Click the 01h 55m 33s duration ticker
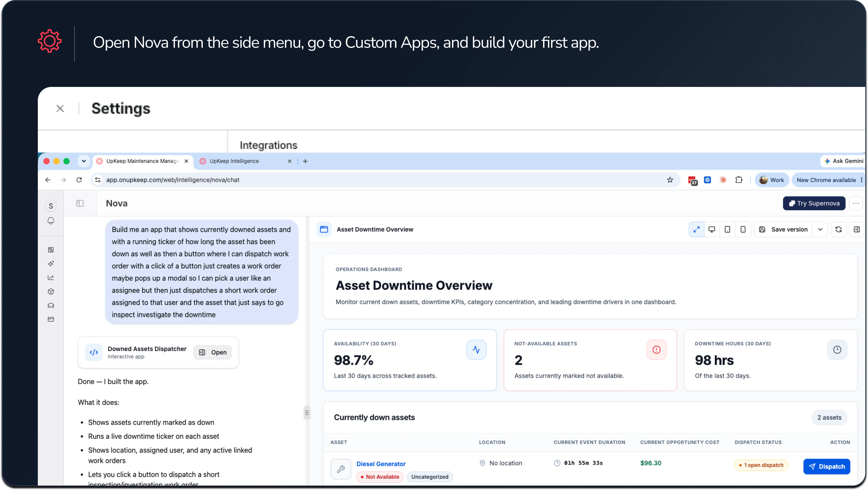The width and height of the screenshot is (868, 490). 583,463
